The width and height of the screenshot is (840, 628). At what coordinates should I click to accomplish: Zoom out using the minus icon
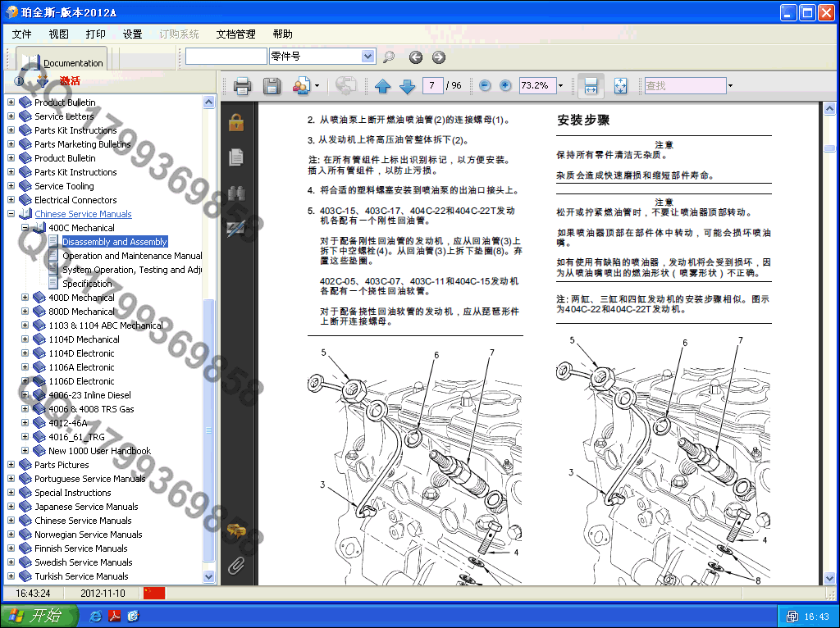[x=485, y=85]
